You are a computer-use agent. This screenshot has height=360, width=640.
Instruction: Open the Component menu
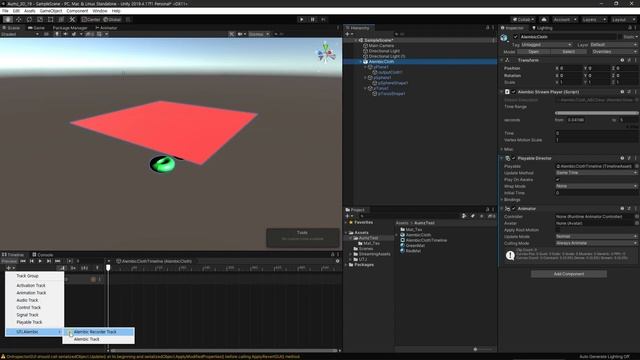[77, 11]
